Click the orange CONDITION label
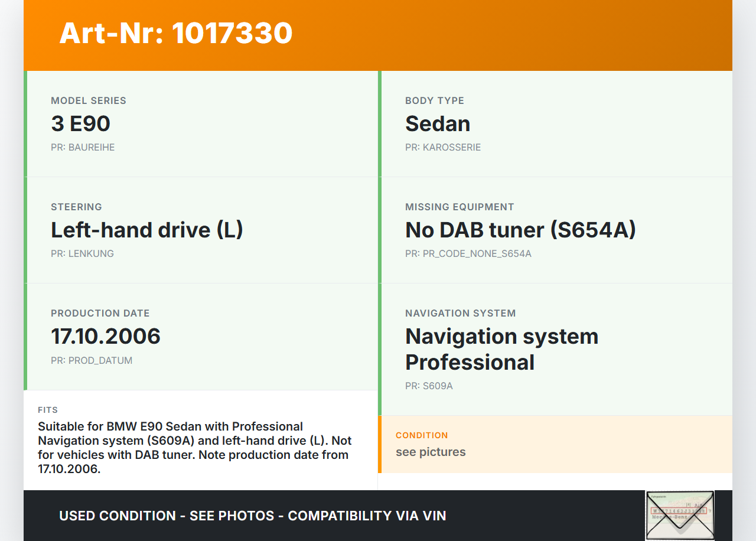756x541 pixels. 422,435
